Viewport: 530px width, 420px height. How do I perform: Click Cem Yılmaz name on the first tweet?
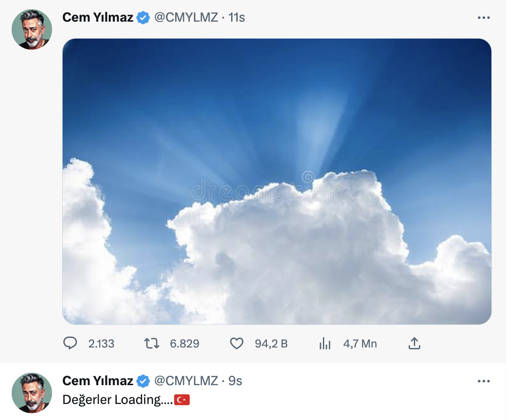[98, 18]
